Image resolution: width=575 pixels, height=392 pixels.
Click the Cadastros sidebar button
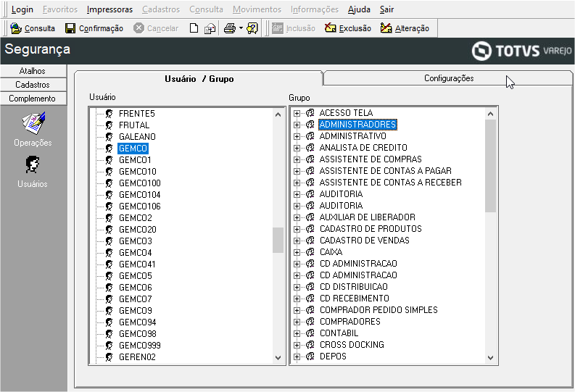(x=33, y=85)
